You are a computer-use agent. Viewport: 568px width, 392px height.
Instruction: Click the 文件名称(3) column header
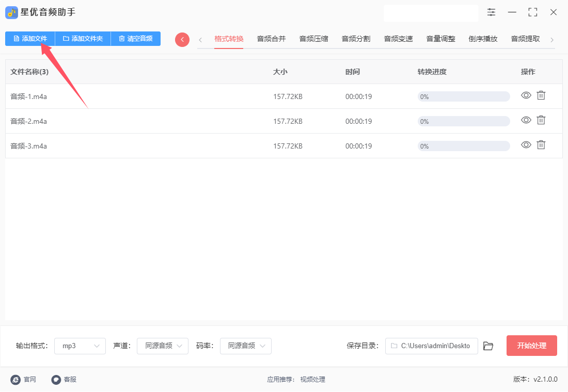[x=29, y=72]
